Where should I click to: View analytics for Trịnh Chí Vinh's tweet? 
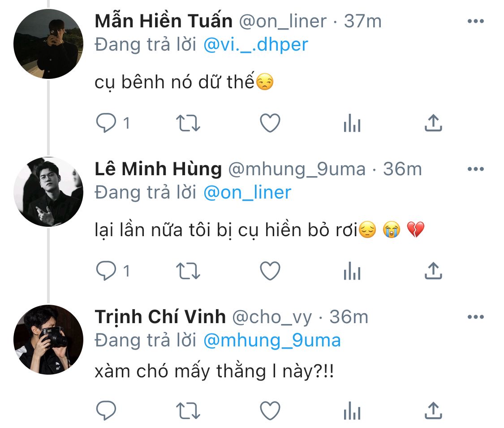pyautogui.click(x=352, y=410)
